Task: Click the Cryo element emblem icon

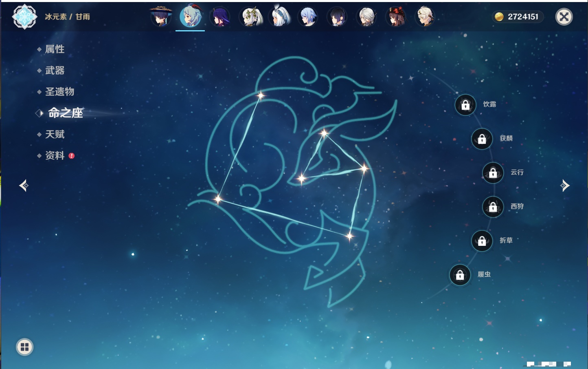Action: click(x=25, y=17)
